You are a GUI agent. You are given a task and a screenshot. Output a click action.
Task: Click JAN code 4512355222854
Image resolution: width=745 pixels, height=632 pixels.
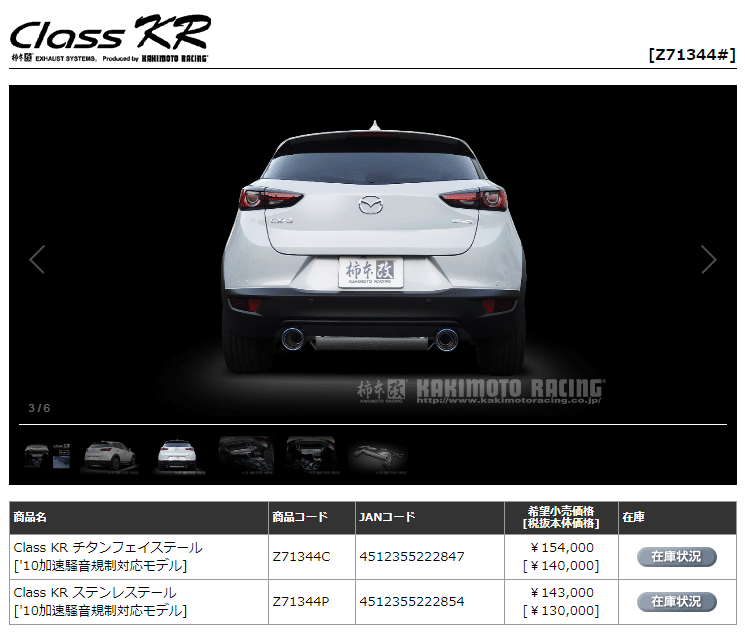point(411,602)
